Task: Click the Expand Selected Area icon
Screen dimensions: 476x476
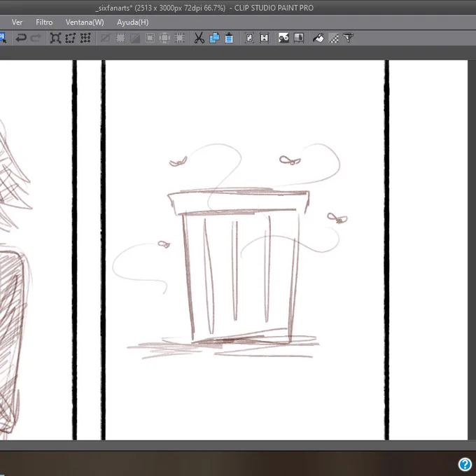Action: [150, 38]
